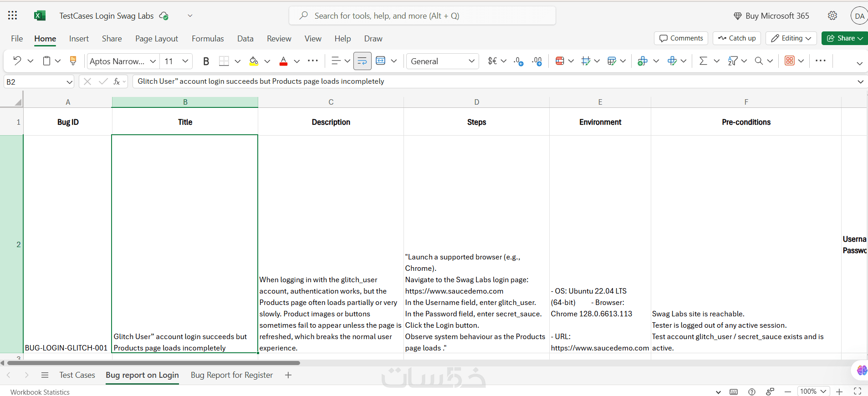Click the search tools and help box
This screenshot has height=396, width=868.
pos(422,15)
